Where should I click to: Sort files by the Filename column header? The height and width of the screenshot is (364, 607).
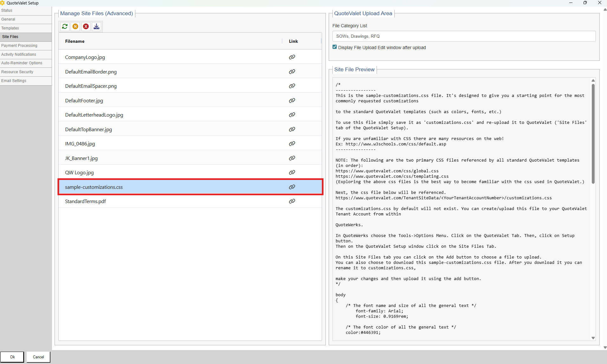click(x=75, y=41)
